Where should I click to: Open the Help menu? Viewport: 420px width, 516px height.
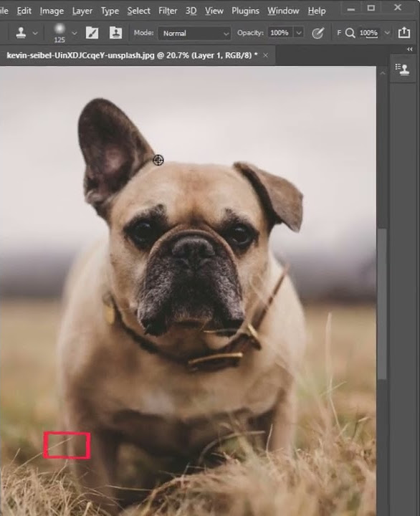tap(317, 11)
